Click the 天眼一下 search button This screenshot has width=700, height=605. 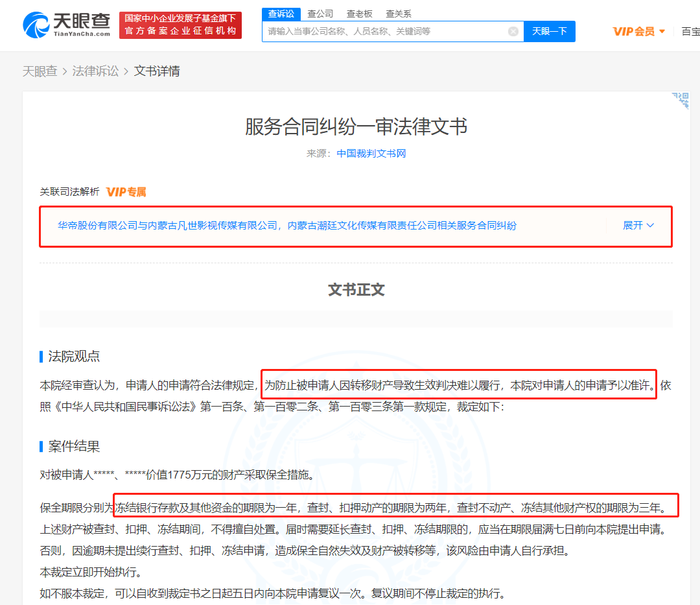pos(550,31)
